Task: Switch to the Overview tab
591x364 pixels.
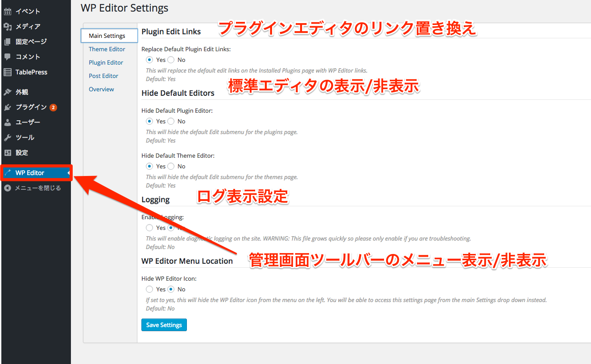Action: 101,89
